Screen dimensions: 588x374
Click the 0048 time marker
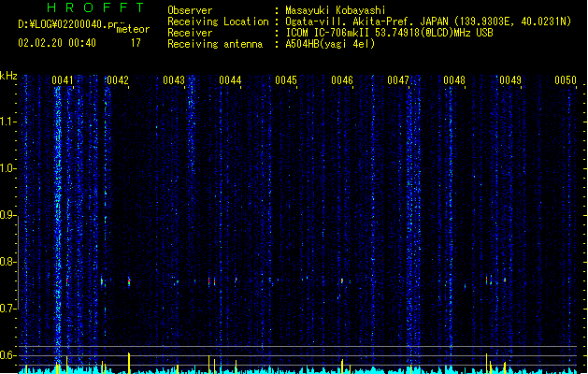coord(454,80)
